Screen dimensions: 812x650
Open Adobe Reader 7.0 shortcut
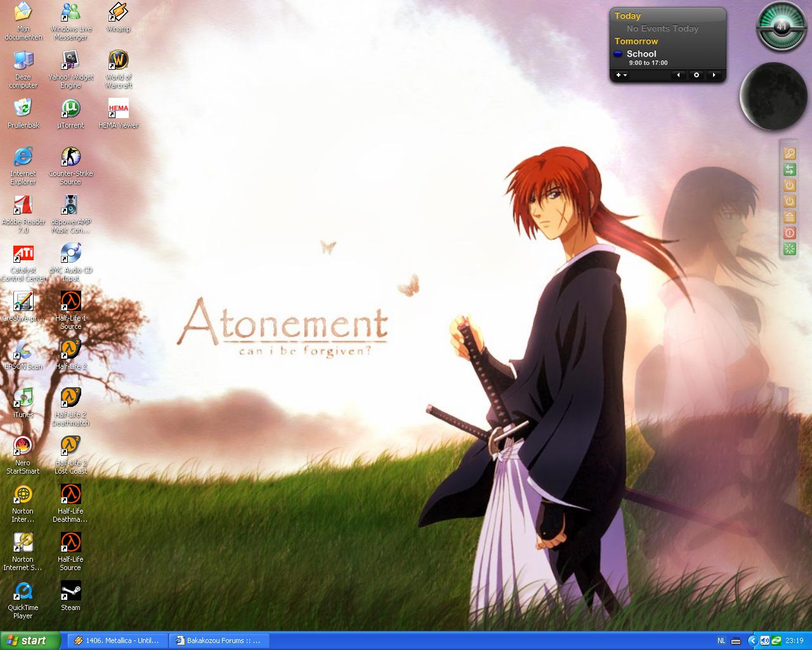pyautogui.click(x=23, y=215)
